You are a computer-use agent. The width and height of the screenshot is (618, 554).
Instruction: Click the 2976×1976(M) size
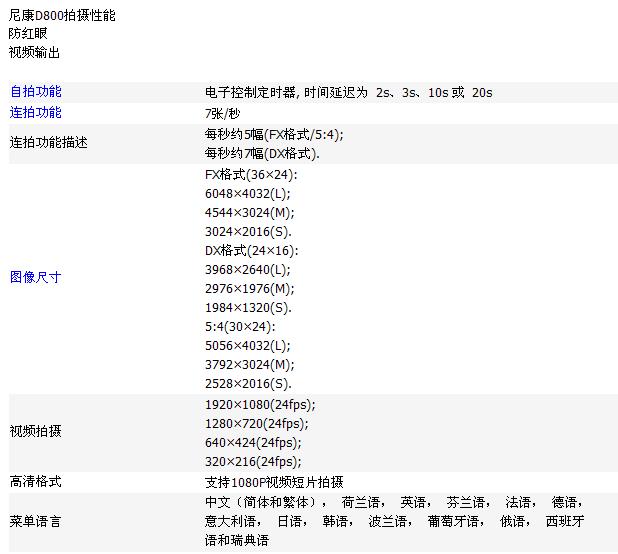pos(249,288)
